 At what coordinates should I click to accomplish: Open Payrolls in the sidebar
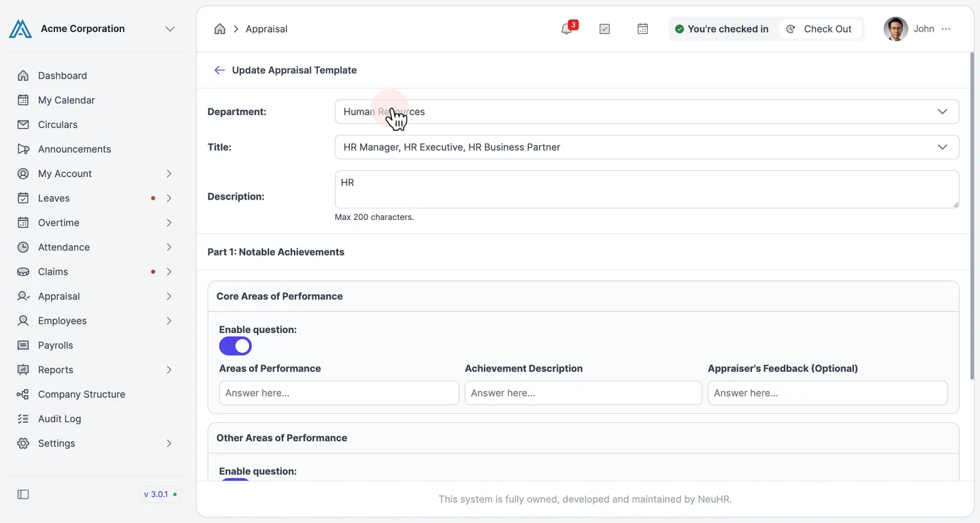(56, 345)
